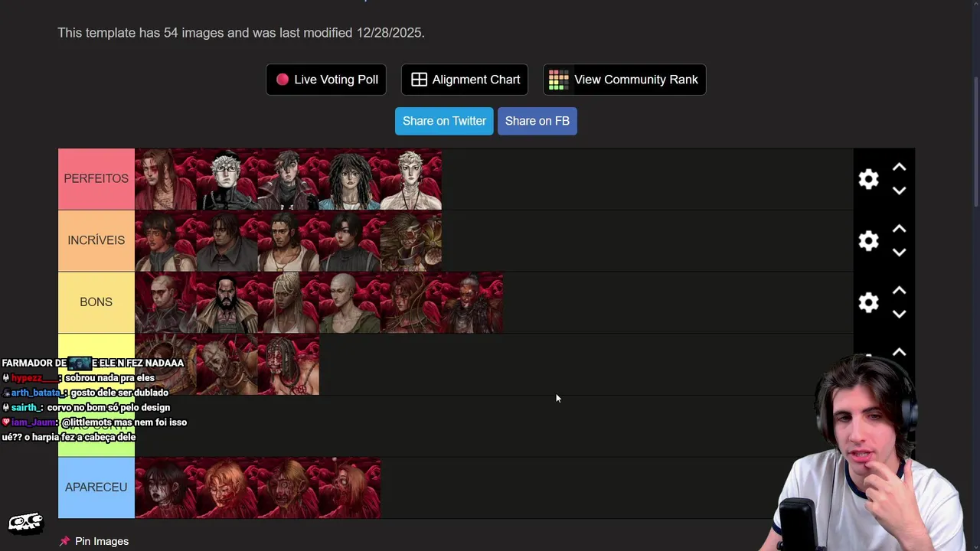Click the Pin Images option
Screen dimensions: 980x551
pyautogui.click(x=94, y=541)
